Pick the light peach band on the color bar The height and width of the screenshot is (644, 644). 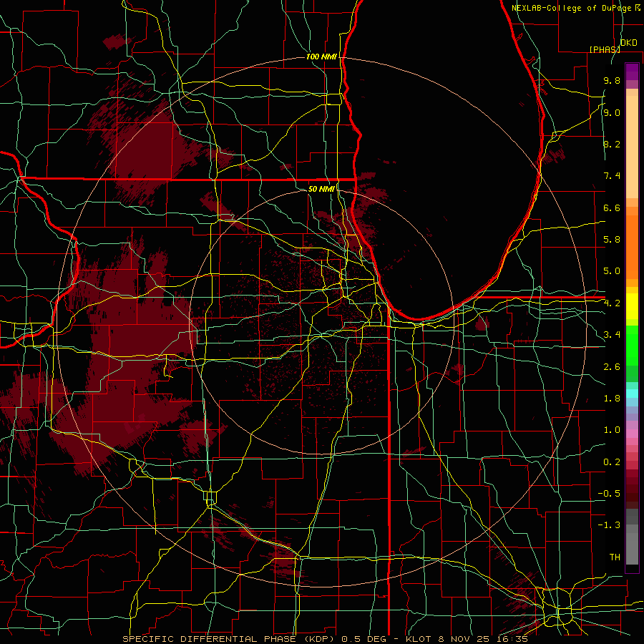point(632,147)
